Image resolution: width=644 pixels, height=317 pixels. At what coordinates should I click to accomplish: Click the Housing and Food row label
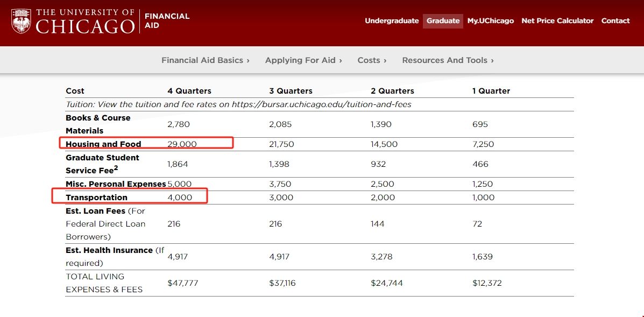(x=103, y=144)
